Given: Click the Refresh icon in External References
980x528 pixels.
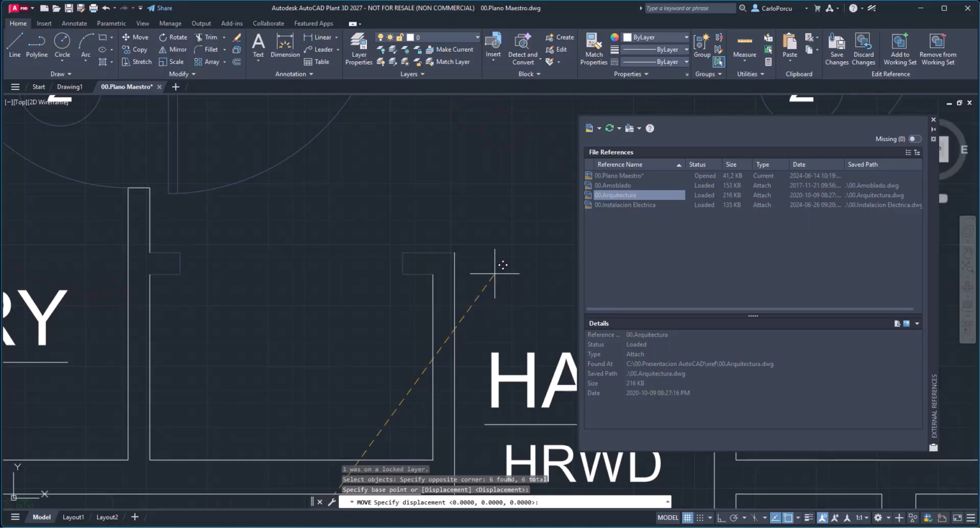Looking at the screenshot, I should point(609,128).
